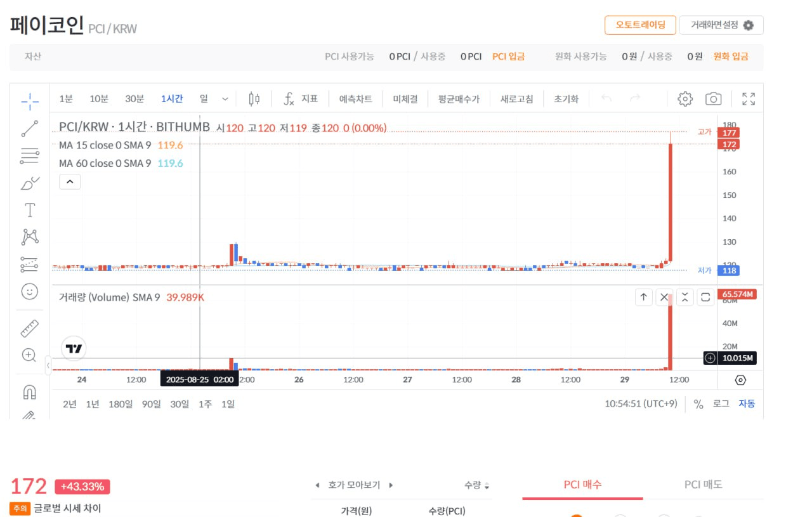Sort by 수량 column arrows
Viewport: 812px width, 517px height.
coord(487,486)
